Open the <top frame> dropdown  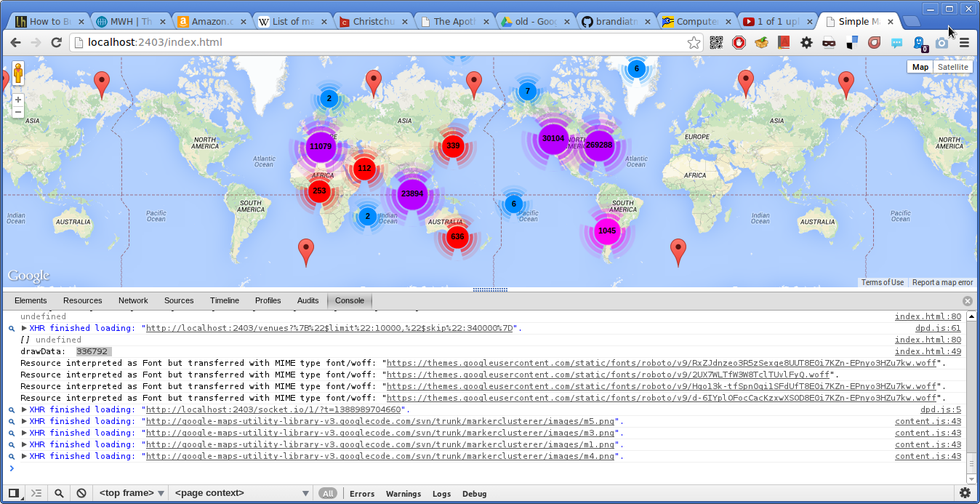click(x=132, y=493)
